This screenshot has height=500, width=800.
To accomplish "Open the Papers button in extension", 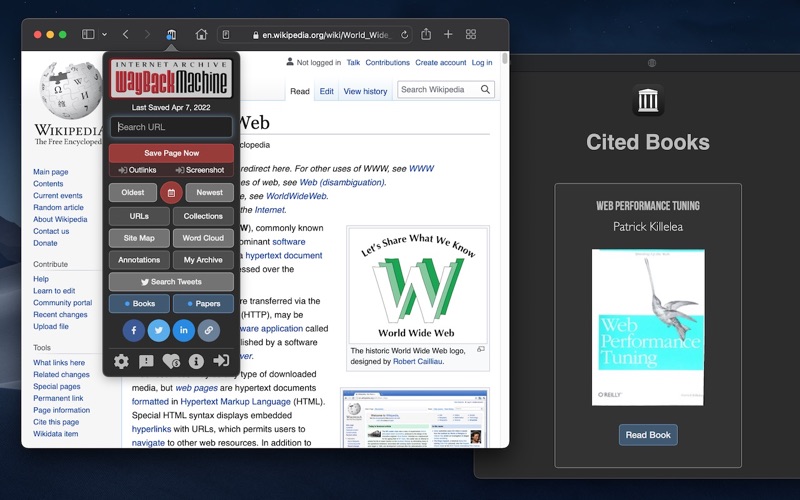I will (203, 304).
